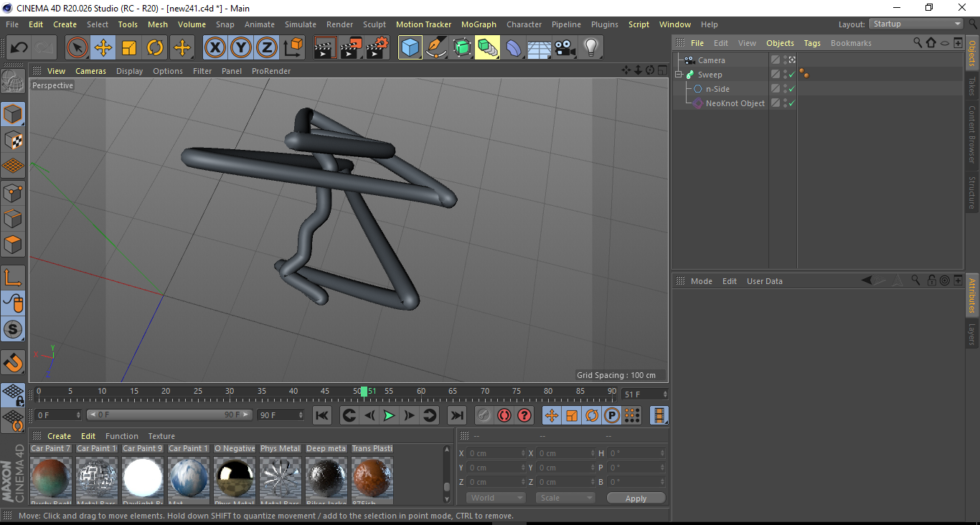The image size is (980, 525).
Task: Switch to the Takes side tab
Action: click(972, 86)
